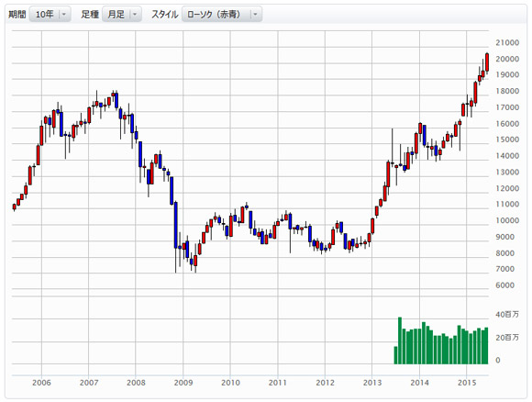
Task: Click the 6000 price axis label
Action: point(504,285)
